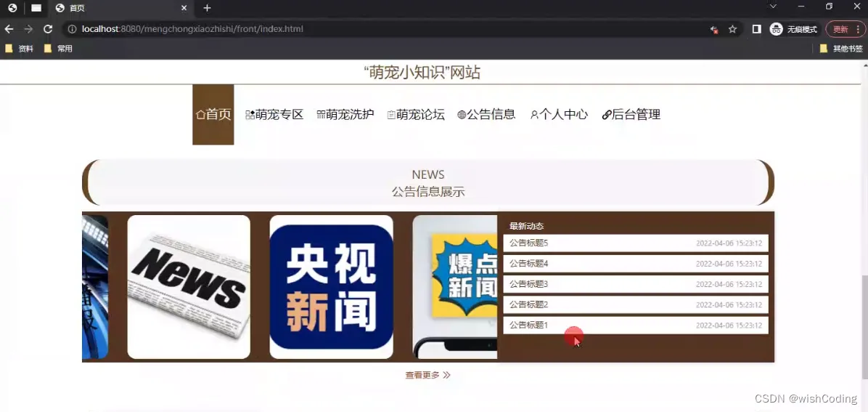Click the 最新动态 heading text
The width and height of the screenshot is (868, 412).
pyautogui.click(x=526, y=226)
